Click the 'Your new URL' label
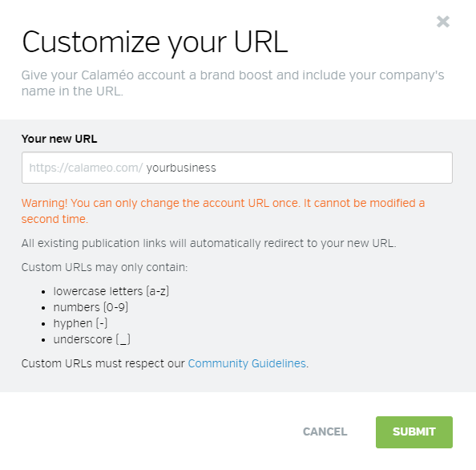The height and width of the screenshot is (470, 476). (59, 139)
